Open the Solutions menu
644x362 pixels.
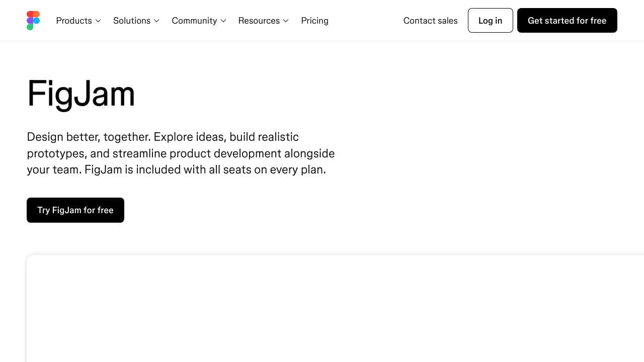(x=136, y=21)
